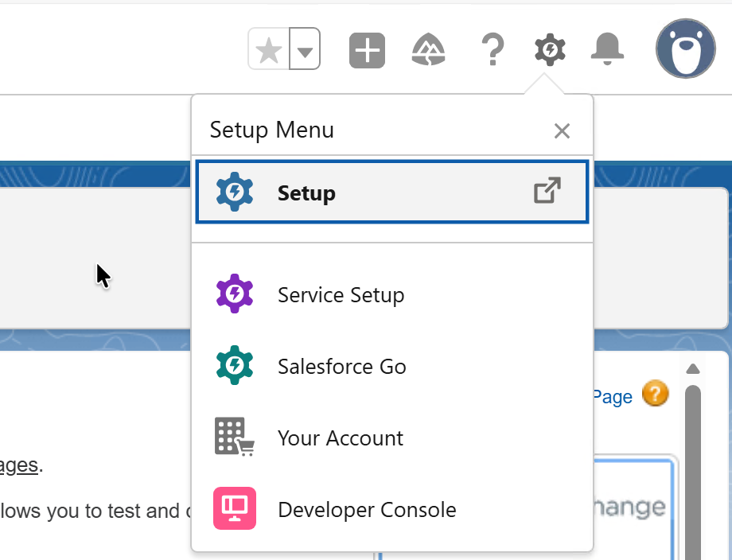Click the underlined link ending in 'ages'
This screenshot has height=560, width=732.
tap(19, 465)
